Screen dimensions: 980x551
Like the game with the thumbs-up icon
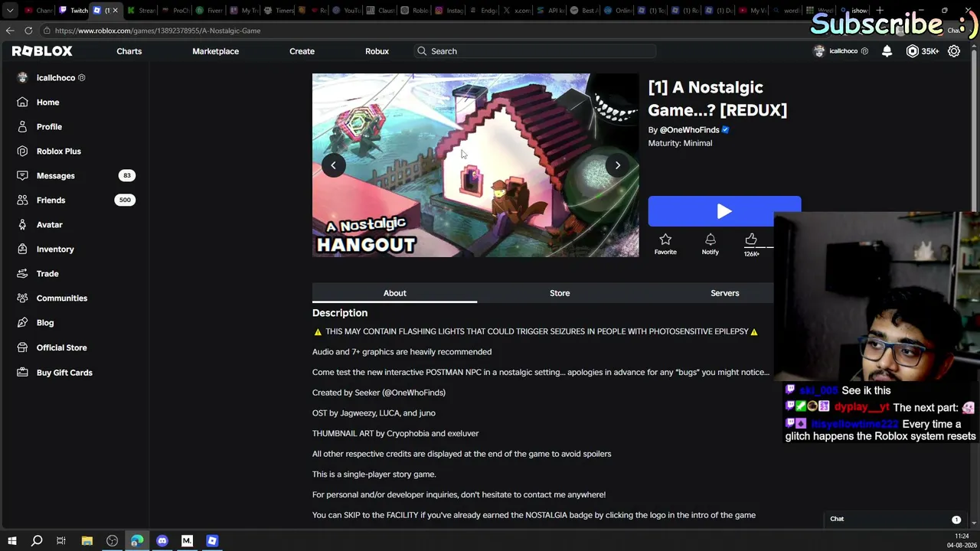(751, 240)
